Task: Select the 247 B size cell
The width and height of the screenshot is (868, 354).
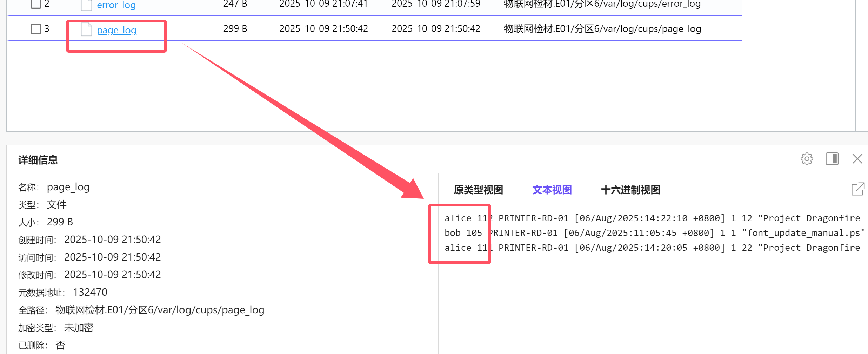Action: coord(235,4)
